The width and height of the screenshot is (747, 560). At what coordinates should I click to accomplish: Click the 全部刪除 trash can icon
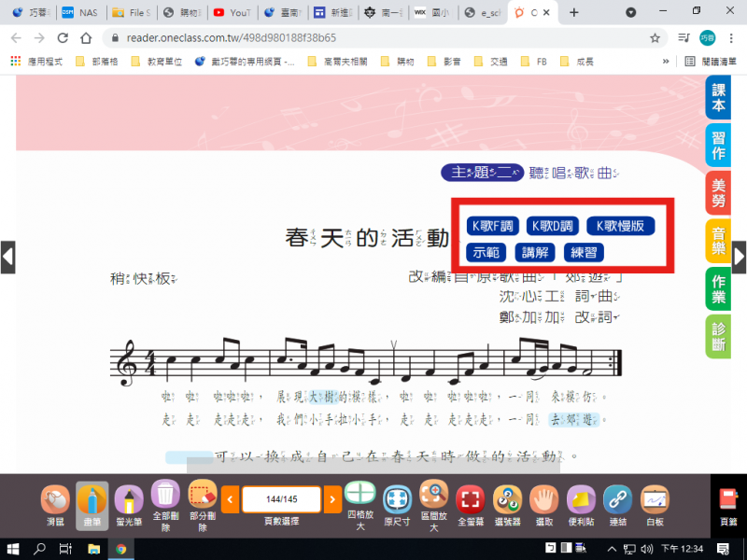[165, 499]
